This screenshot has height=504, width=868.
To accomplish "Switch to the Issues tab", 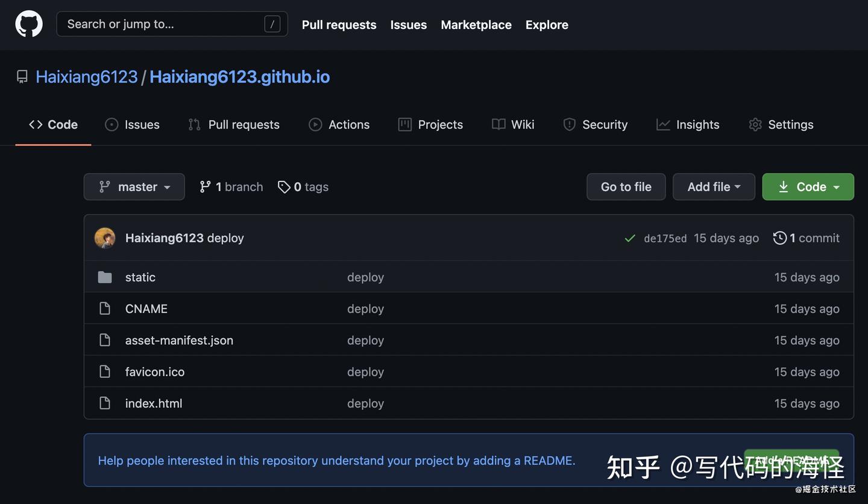I will 132,124.
